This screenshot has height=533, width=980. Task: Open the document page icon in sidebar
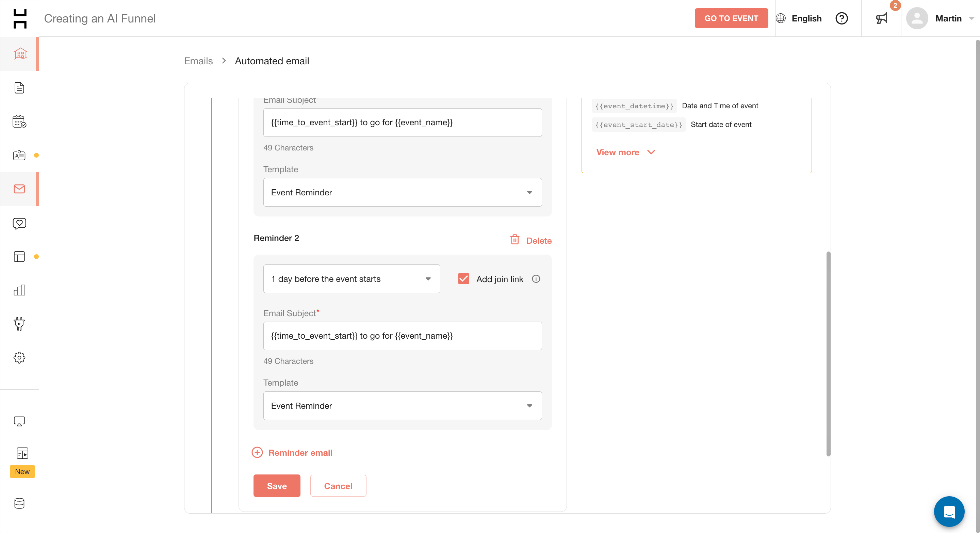coord(19,88)
